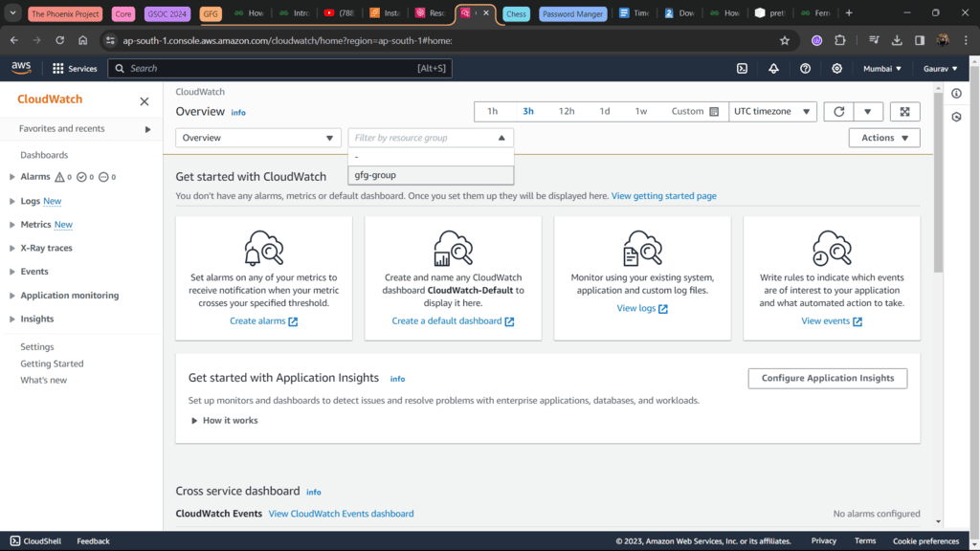Screen dimensions: 980x551
Task: Open the browser profile avatar
Action: (x=943, y=40)
